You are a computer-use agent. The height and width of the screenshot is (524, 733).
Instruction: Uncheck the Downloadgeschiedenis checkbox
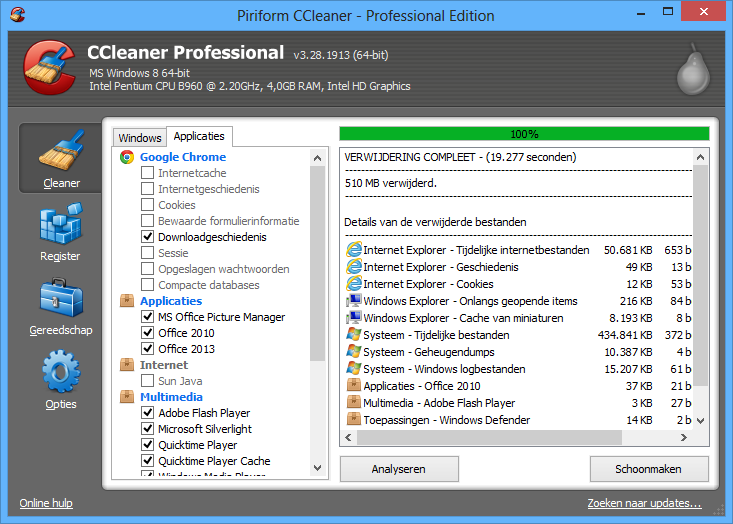(148, 237)
